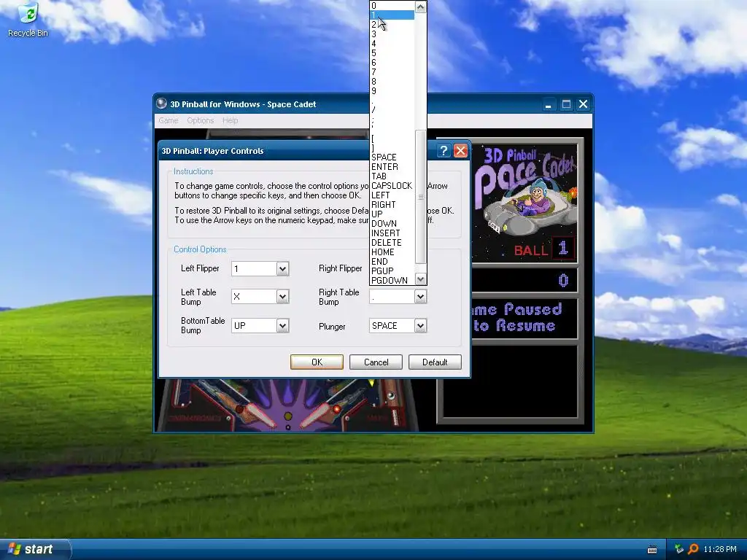Select key 0 in the open key list
The height and width of the screenshot is (560, 747).
392,6
